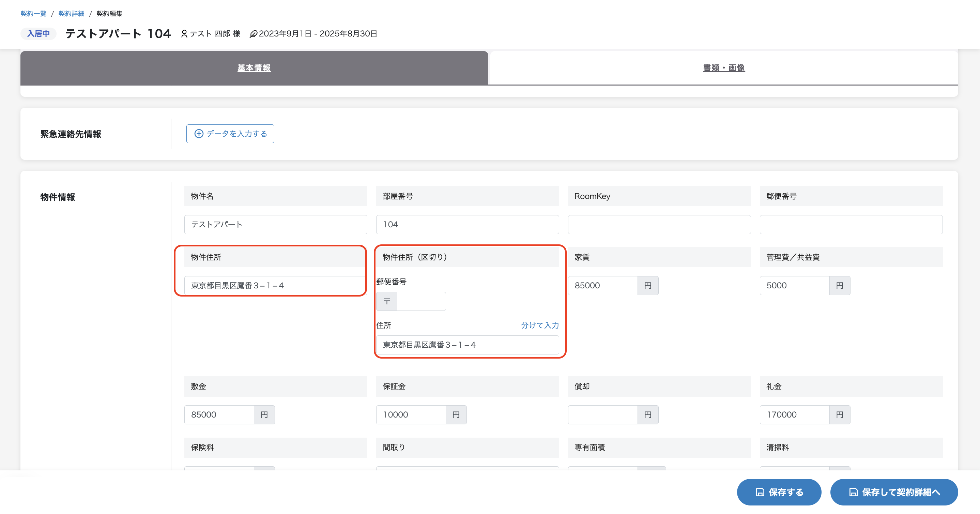Click the top-row 郵便番号 input field
The image size is (980, 514).
coord(851,225)
